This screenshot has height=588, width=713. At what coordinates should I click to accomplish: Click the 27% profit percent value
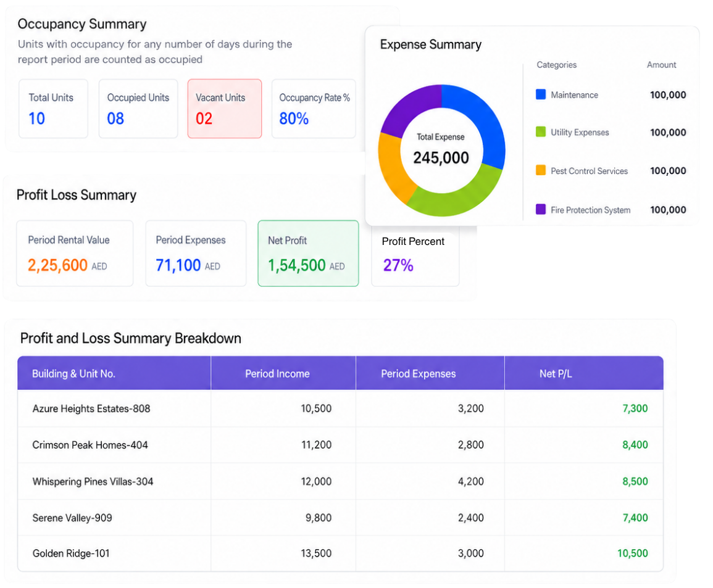pyautogui.click(x=398, y=265)
